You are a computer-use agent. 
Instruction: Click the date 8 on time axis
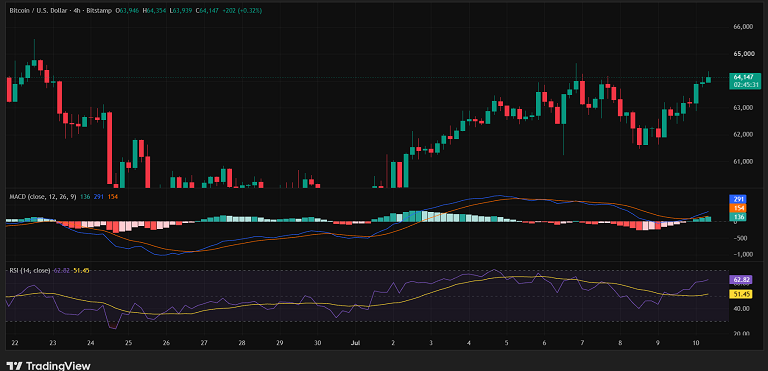(x=620, y=343)
